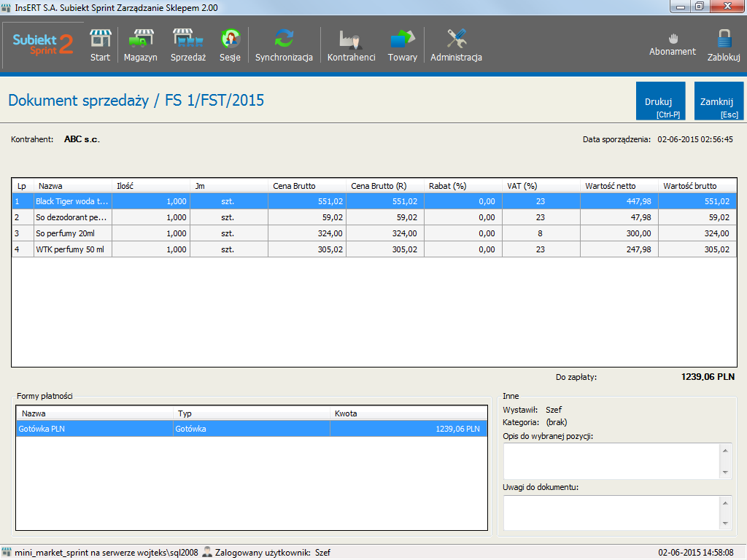Screen dimensions: 747x560
Task: Open the Administracja tools module
Action: (457, 46)
